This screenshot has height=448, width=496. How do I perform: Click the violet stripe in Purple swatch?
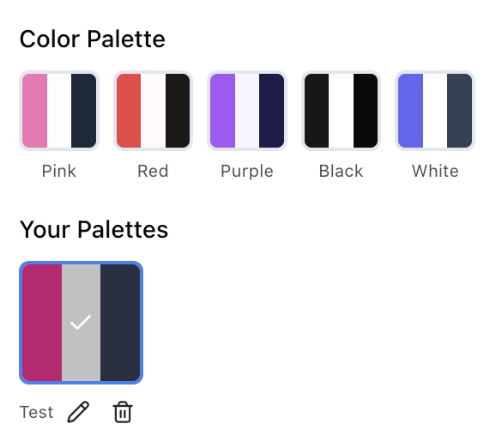(223, 111)
